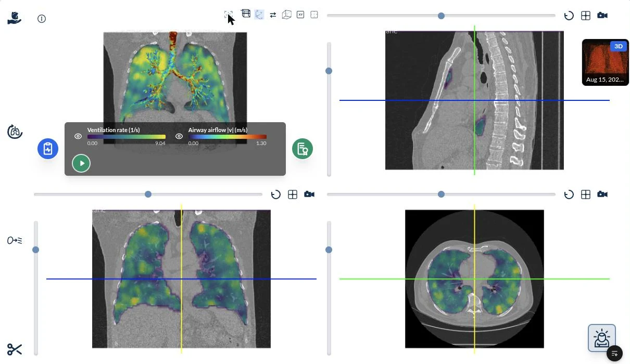Select the XY plane view icon
630x364 pixels.
(300, 15)
